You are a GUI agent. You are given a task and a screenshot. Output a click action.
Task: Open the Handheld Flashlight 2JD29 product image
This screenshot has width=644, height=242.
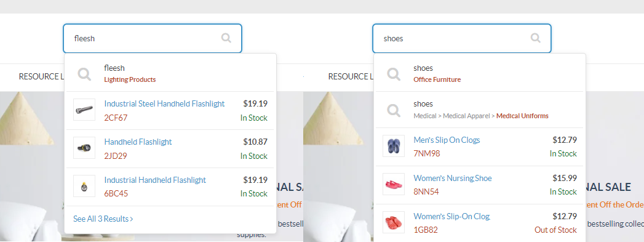coord(84,148)
